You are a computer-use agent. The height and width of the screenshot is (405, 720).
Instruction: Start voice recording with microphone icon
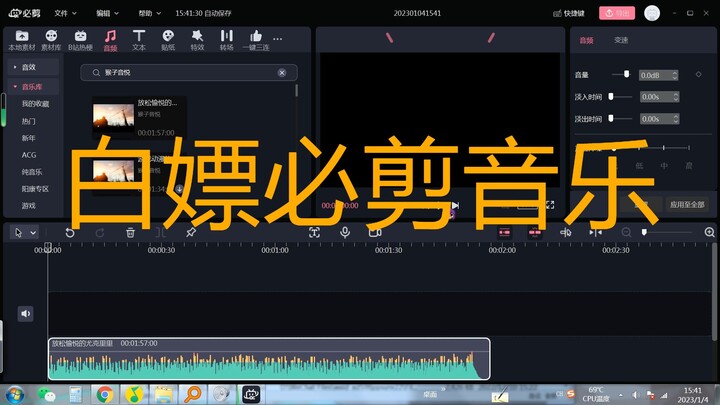coord(345,232)
